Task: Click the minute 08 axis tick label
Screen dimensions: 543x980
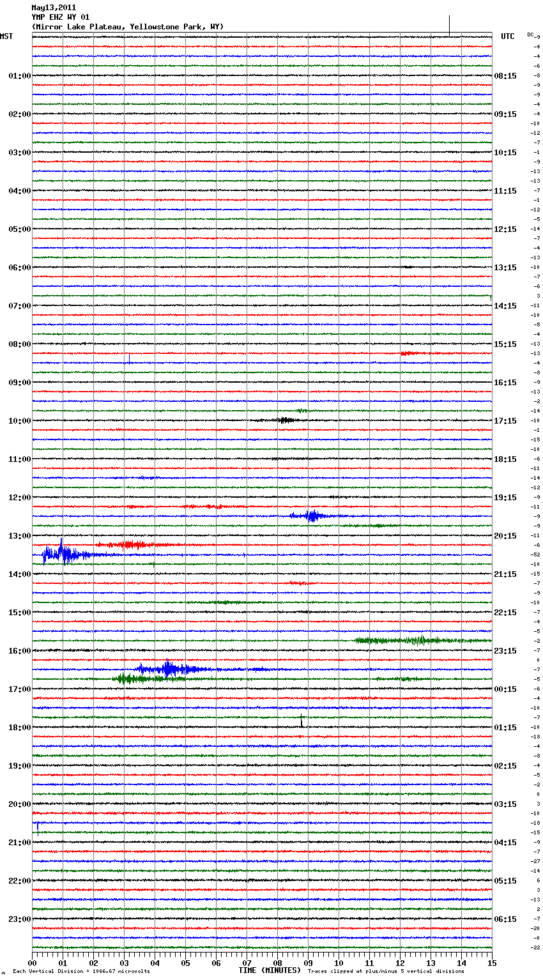Action: 277,963
